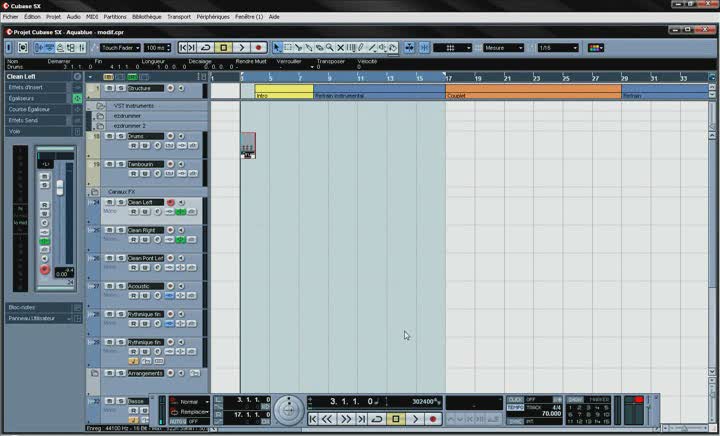Toggle TEMPO track button in transport
This screenshot has width=720, height=436.
pos(515,408)
